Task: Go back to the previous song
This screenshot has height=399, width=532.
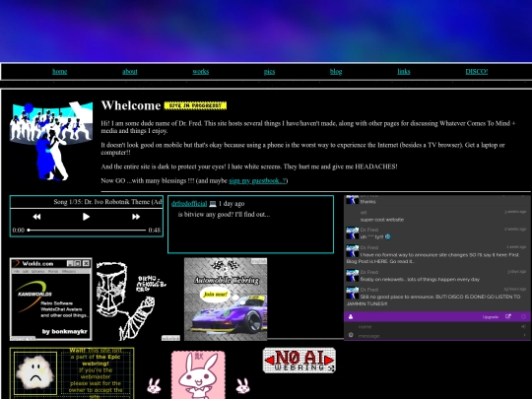Action: pyautogui.click(x=36, y=217)
